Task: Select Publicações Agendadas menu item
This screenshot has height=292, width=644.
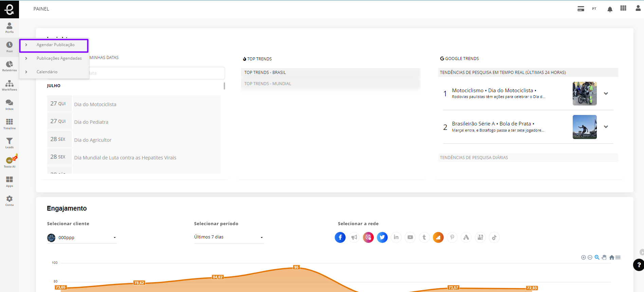Action: click(x=54, y=58)
